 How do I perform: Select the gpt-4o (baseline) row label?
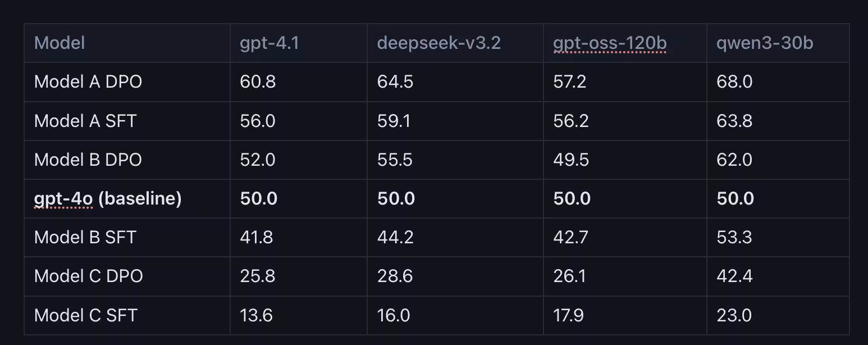point(108,198)
